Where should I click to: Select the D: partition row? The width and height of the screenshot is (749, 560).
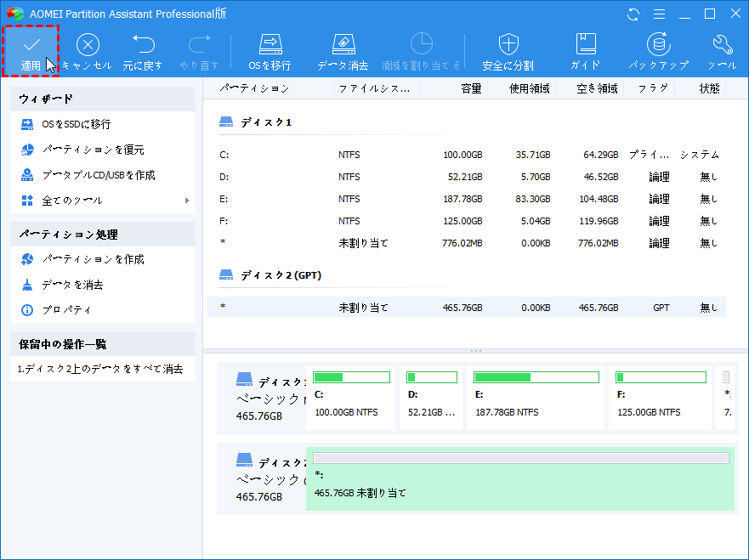[x=467, y=177]
